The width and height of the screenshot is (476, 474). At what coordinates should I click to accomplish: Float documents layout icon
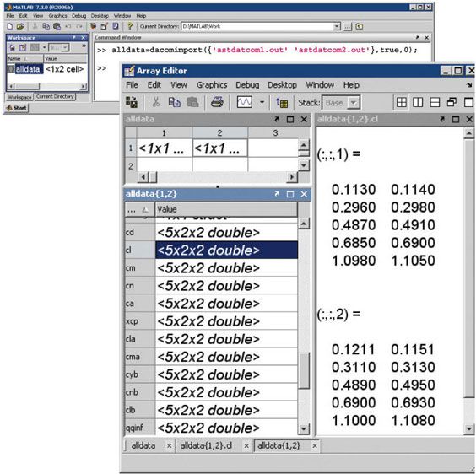(452, 102)
